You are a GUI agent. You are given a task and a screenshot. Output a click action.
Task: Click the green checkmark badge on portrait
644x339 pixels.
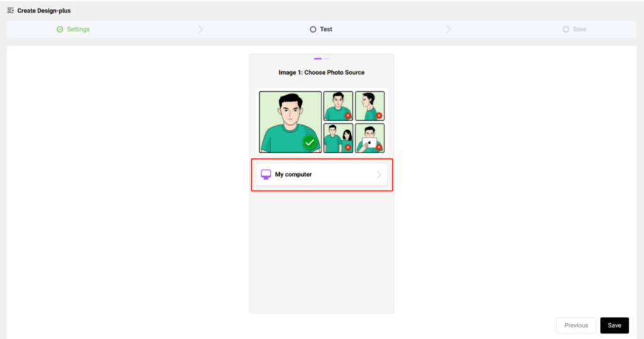[x=309, y=143]
